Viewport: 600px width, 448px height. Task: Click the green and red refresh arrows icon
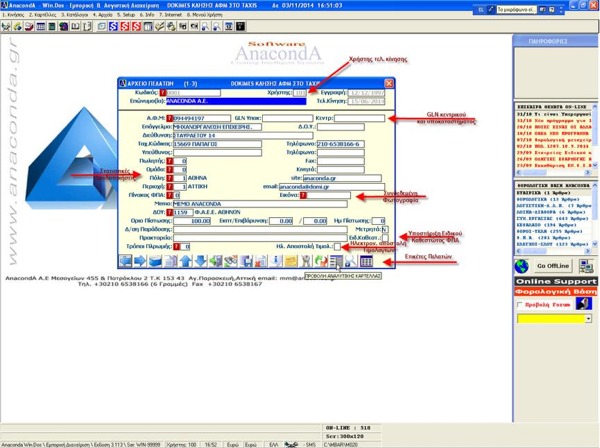pyautogui.click(x=321, y=261)
